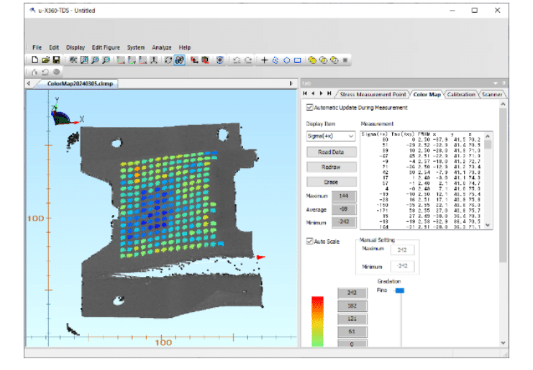Open the File menu

coord(37,47)
